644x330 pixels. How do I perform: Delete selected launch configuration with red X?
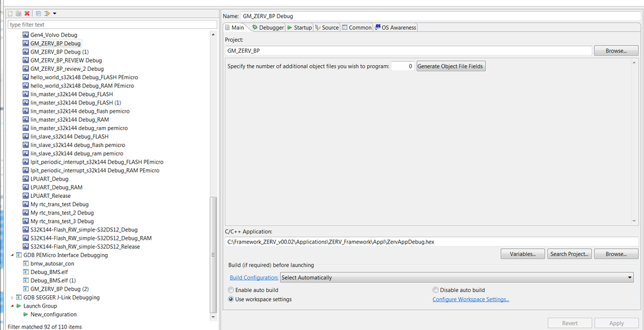[27, 14]
